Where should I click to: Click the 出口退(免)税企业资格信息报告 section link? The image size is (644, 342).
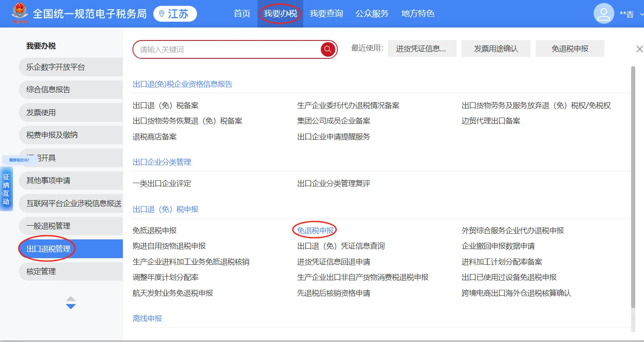coord(183,84)
